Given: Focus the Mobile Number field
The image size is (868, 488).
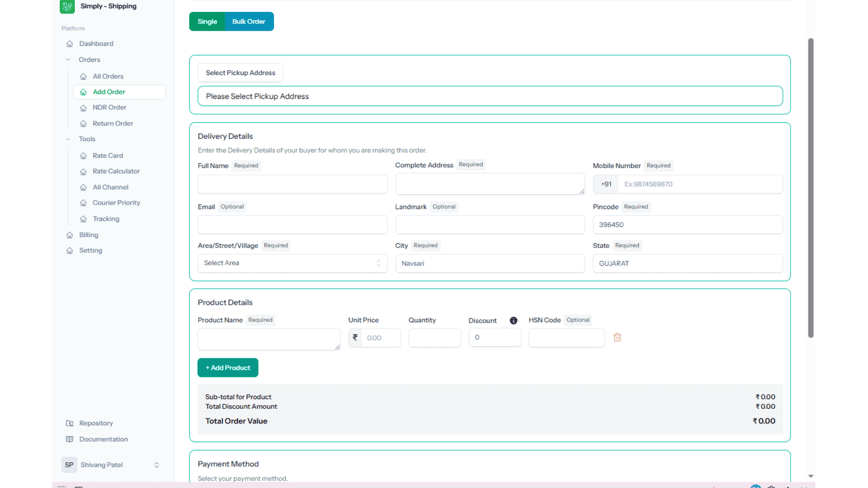Looking at the screenshot, I should [x=700, y=184].
